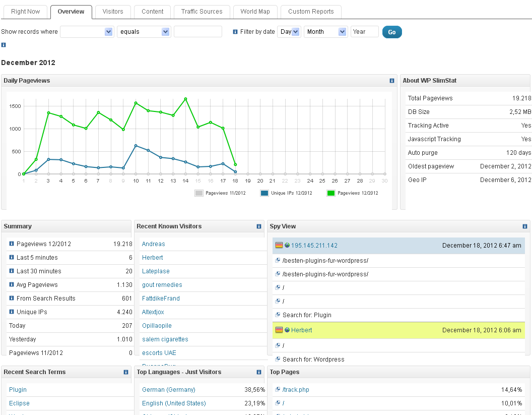This screenshot has height=415, width=532.
Task: Switch to the Right Now tab
Action: [26, 12]
